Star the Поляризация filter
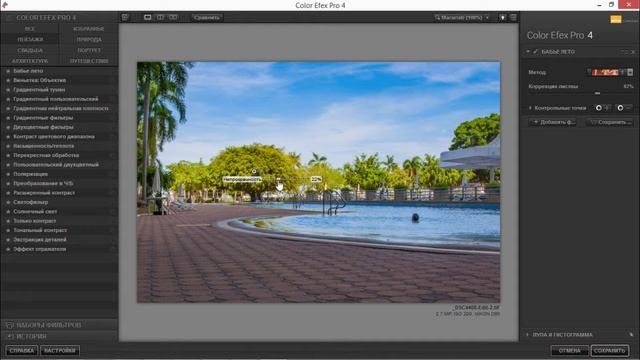This screenshot has width=640, height=360. [8, 174]
